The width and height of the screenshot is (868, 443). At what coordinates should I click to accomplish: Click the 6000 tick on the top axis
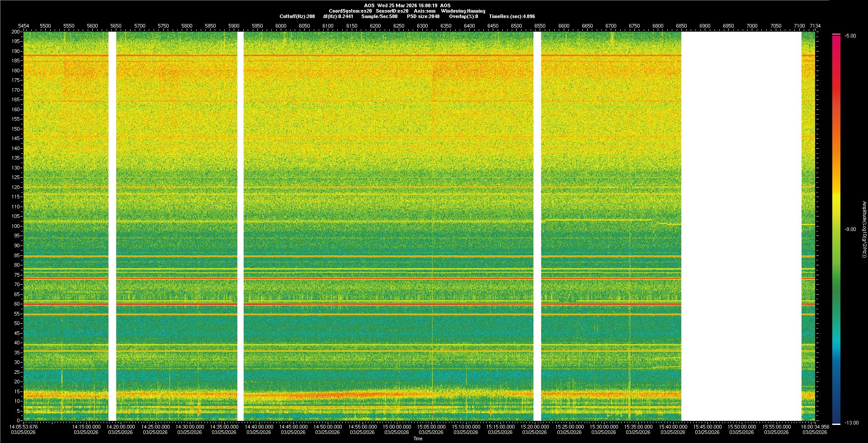click(281, 26)
